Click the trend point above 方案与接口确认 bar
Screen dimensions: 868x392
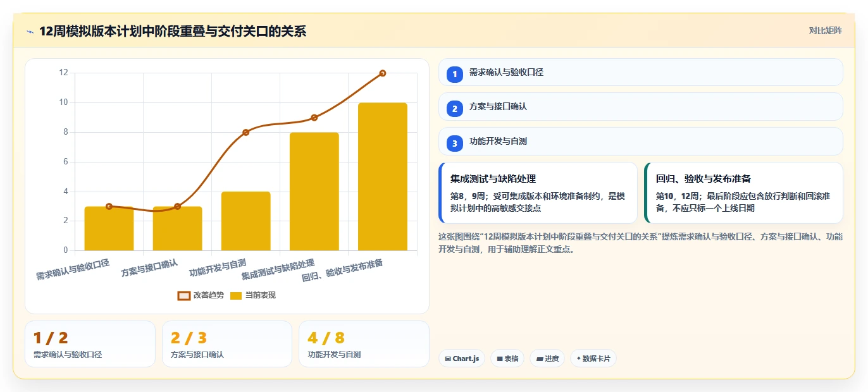(177, 206)
